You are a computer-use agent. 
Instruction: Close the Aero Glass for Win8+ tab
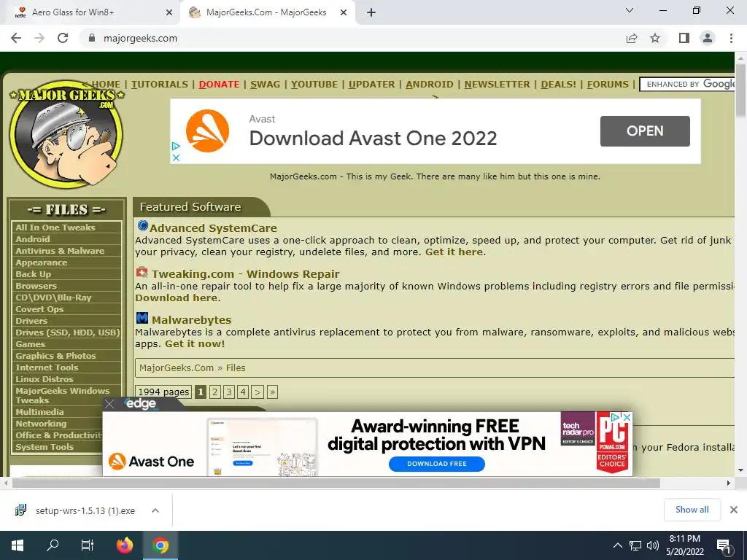coord(169,12)
